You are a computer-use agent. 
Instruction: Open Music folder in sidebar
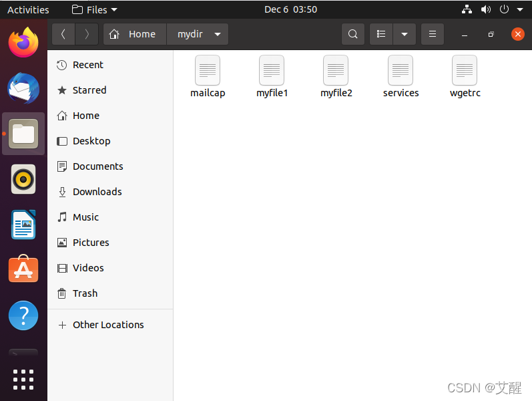tap(110, 217)
